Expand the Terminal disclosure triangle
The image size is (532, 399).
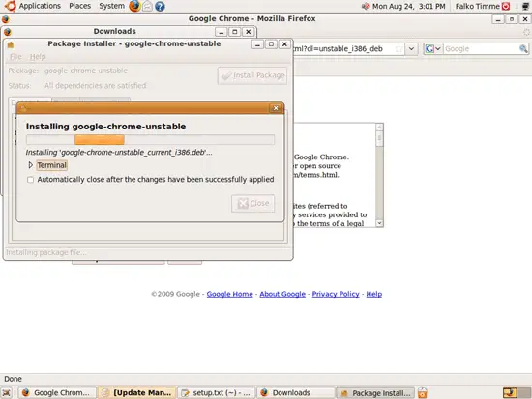(31, 165)
